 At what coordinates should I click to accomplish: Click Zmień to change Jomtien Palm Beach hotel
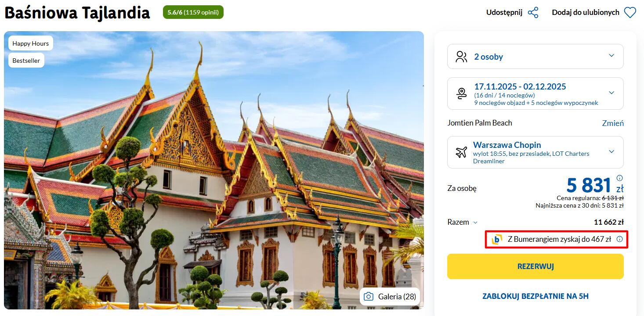tap(613, 123)
